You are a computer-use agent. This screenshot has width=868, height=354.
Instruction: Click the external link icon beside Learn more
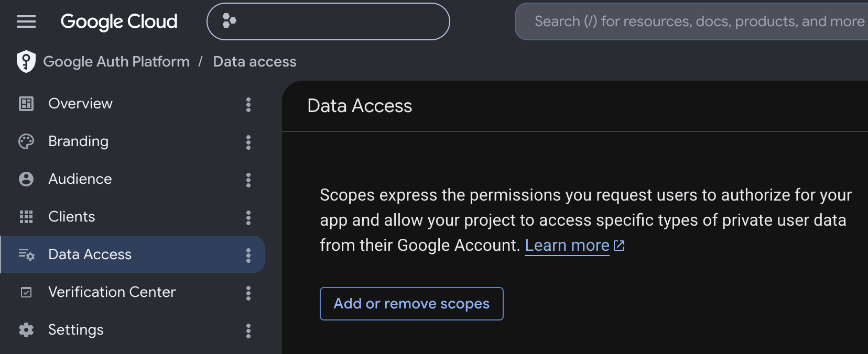click(619, 246)
